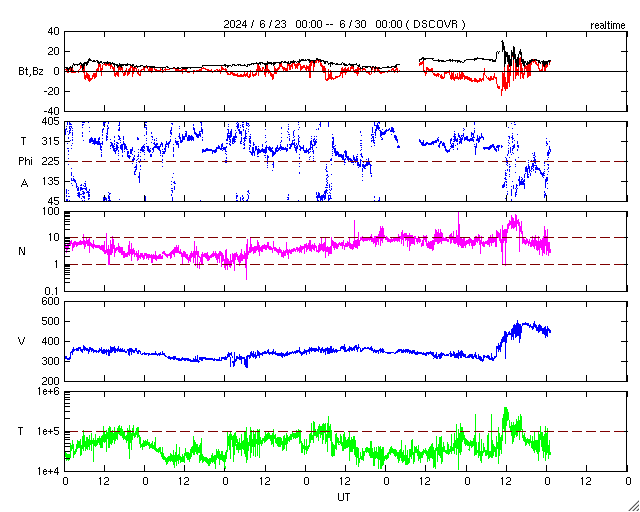Click the '45' tick on the Phi axis
The width and height of the screenshot is (640, 512).
[x=54, y=200]
